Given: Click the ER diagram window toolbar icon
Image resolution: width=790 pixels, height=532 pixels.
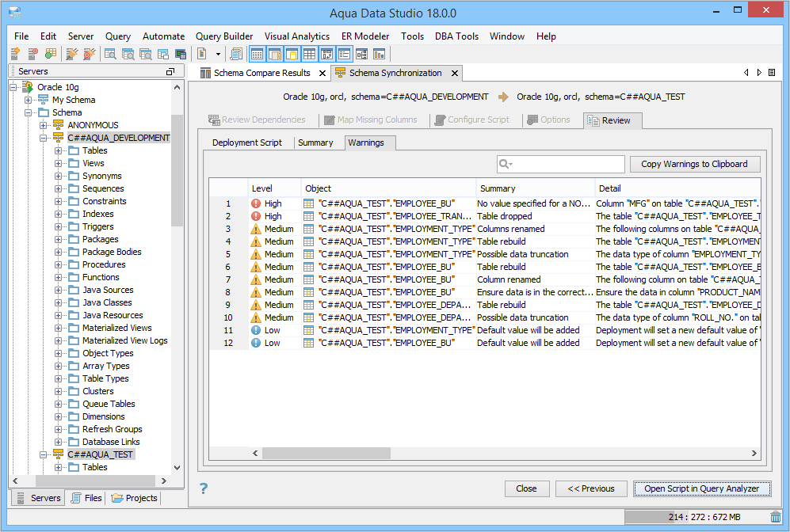Looking at the screenshot, I should (x=362, y=54).
